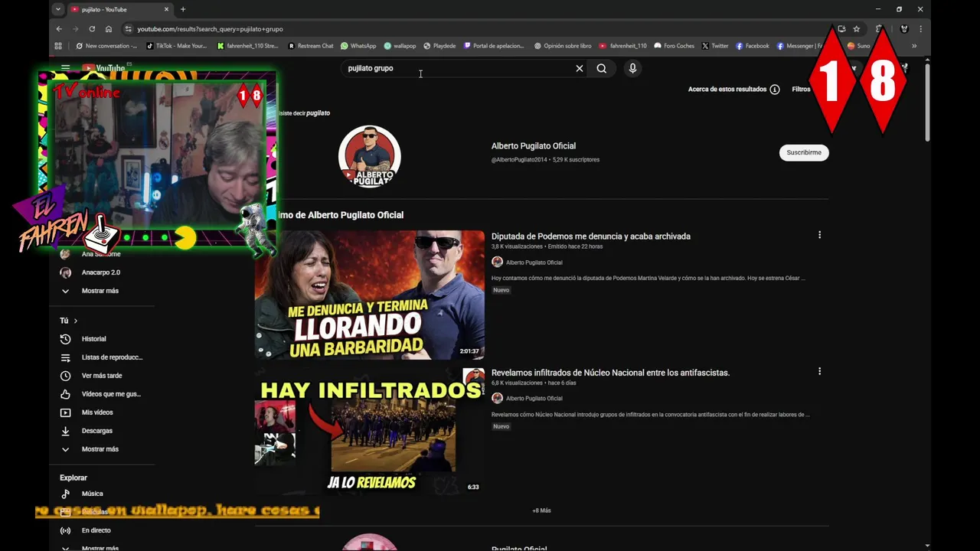The width and height of the screenshot is (980, 551).
Task: Play the Hay Infiltrados video thumbnail
Action: coord(370,431)
